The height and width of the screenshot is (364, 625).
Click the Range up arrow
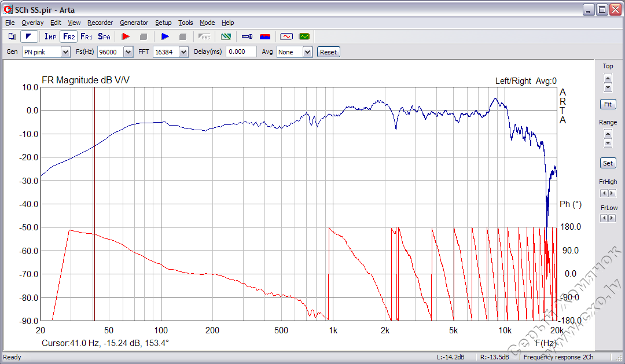[x=608, y=134]
